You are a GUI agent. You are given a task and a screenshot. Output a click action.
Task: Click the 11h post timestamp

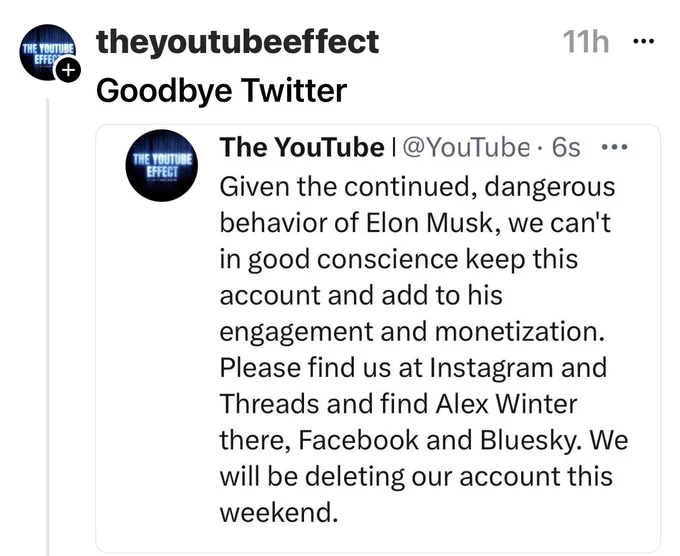click(586, 42)
